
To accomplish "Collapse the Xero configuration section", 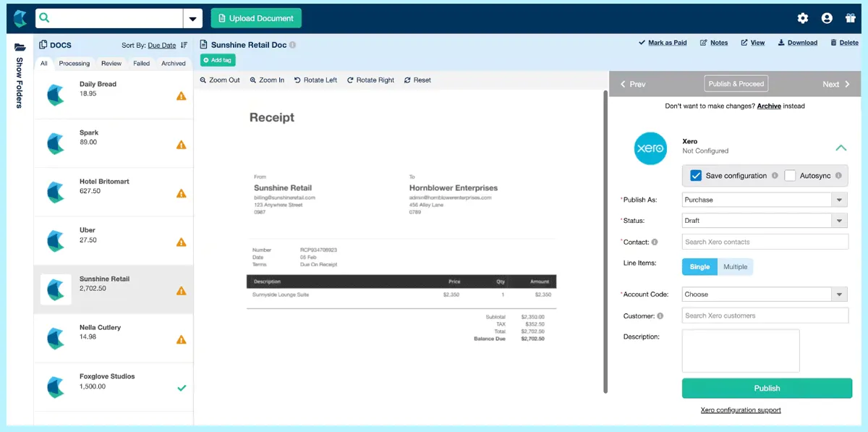I will [841, 147].
